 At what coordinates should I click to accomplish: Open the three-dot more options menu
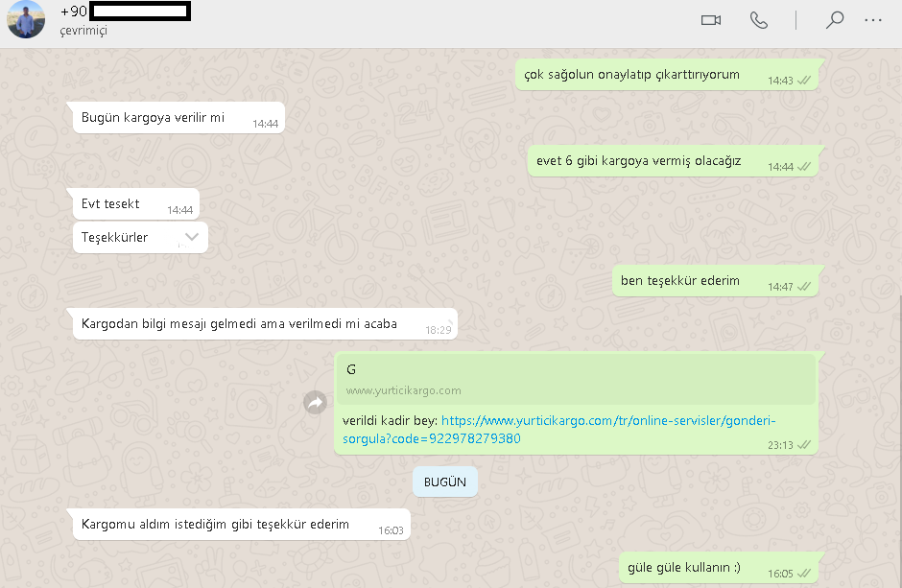tap(872, 20)
